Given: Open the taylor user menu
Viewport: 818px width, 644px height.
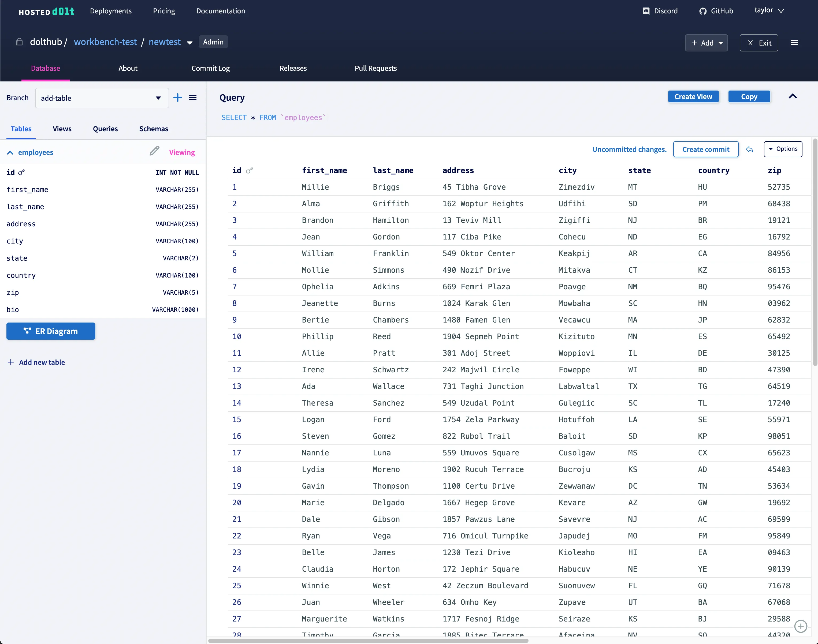Looking at the screenshot, I should [769, 10].
